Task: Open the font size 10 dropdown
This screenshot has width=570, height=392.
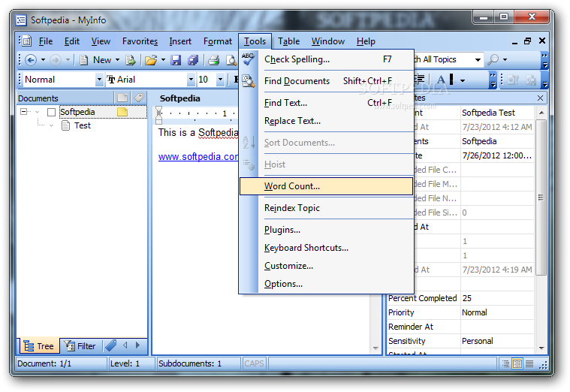Action: 220,80
